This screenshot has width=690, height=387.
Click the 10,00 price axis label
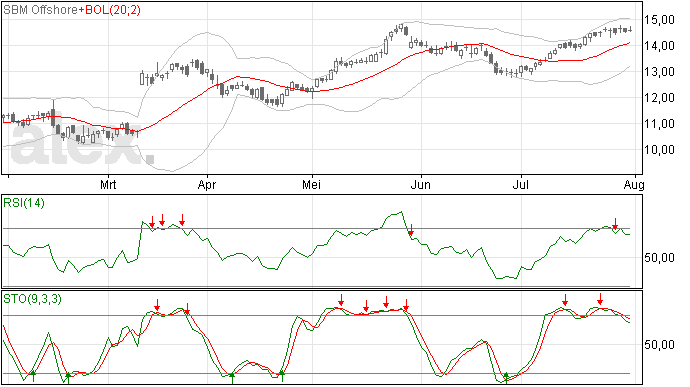[659, 150]
